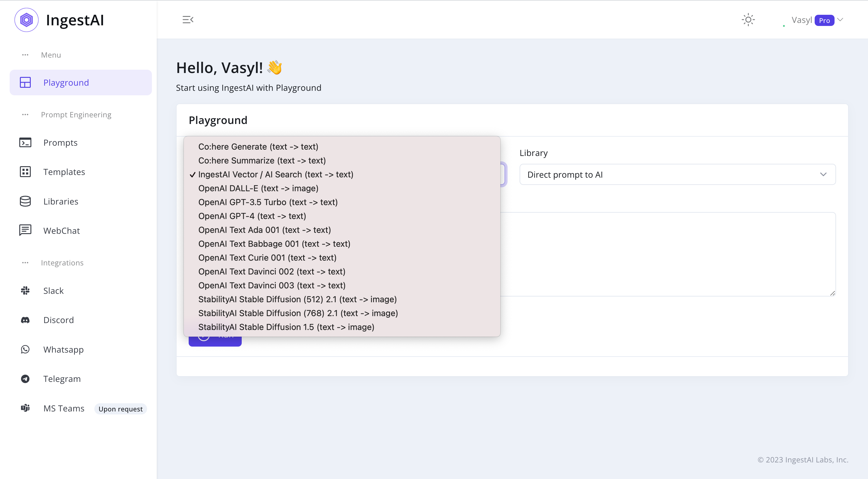Toggle light mode with the sun icon
Image resolution: width=868 pixels, height=479 pixels.
(x=748, y=20)
